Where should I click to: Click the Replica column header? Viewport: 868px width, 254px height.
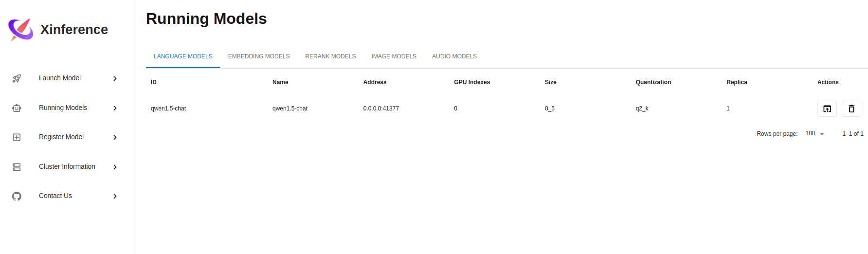tap(737, 82)
